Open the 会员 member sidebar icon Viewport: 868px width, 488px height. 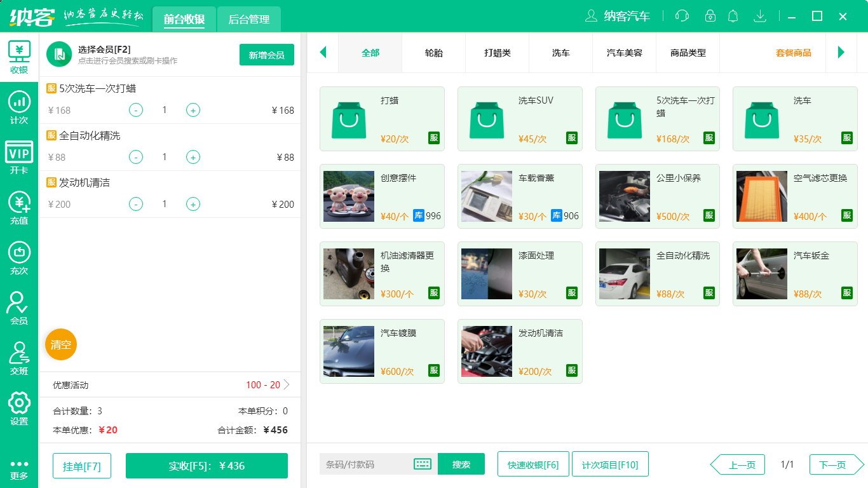coord(19,309)
